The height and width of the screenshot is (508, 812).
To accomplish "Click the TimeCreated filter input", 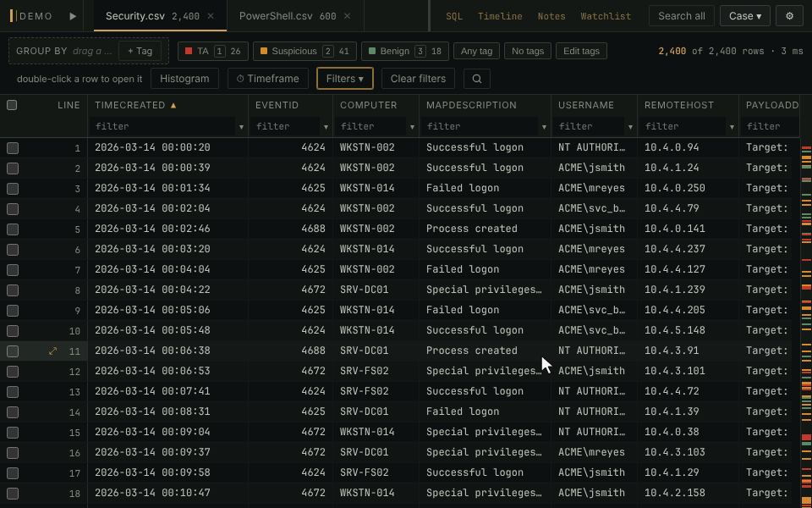I will pos(162,127).
